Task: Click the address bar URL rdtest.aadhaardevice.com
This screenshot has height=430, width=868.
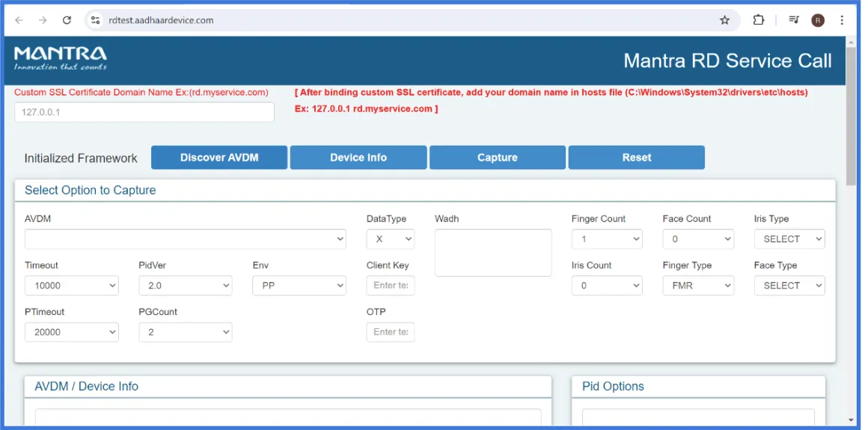Action: click(x=161, y=20)
